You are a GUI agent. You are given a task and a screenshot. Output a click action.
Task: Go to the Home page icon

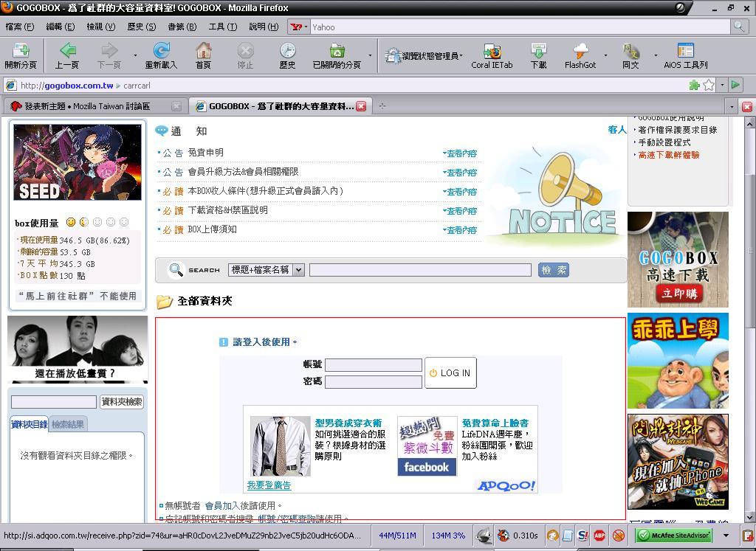(x=203, y=50)
